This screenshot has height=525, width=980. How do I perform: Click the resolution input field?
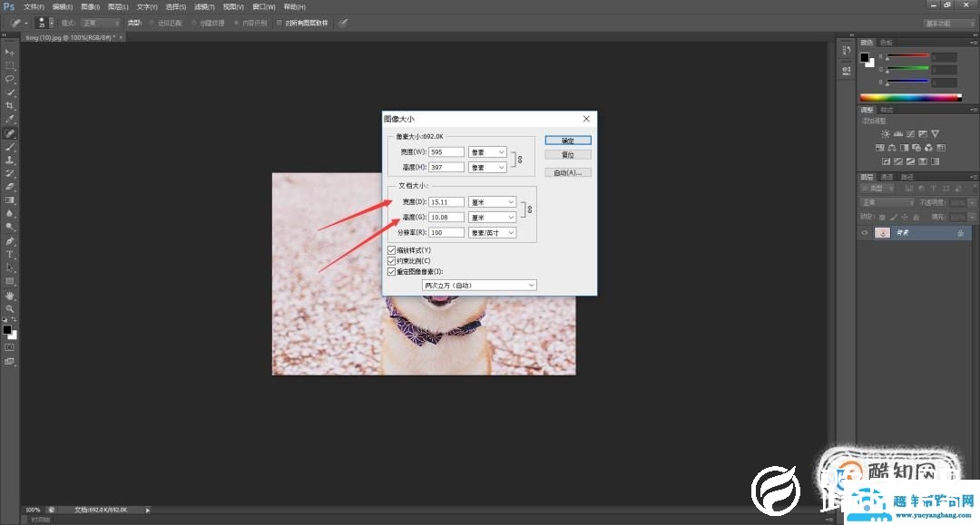[446, 232]
